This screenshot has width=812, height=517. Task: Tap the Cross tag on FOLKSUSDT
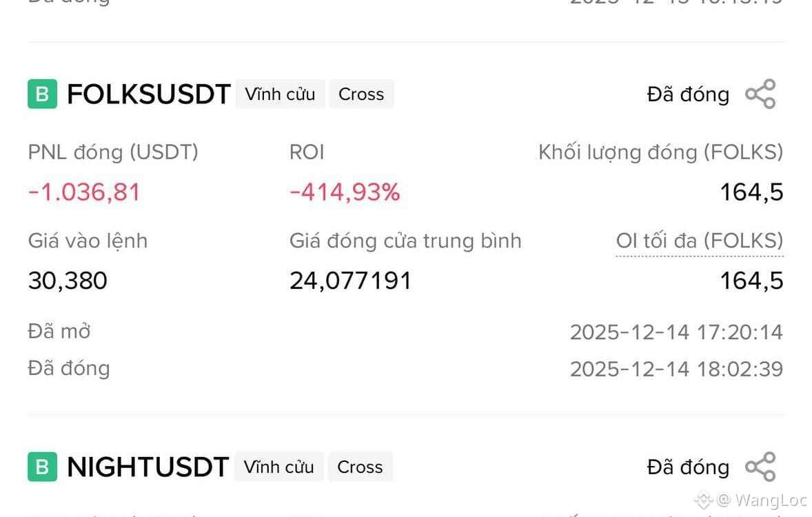pyautogui.click(x=361, y=94)
